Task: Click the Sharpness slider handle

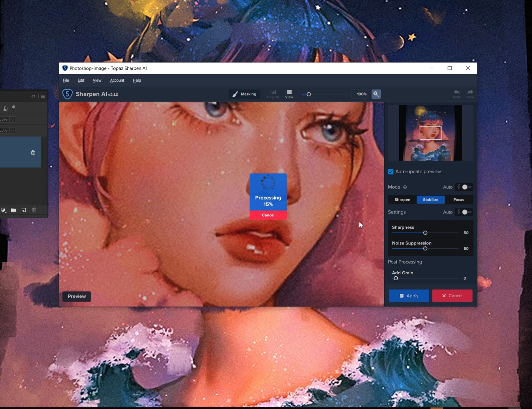Action: point(425,233)
